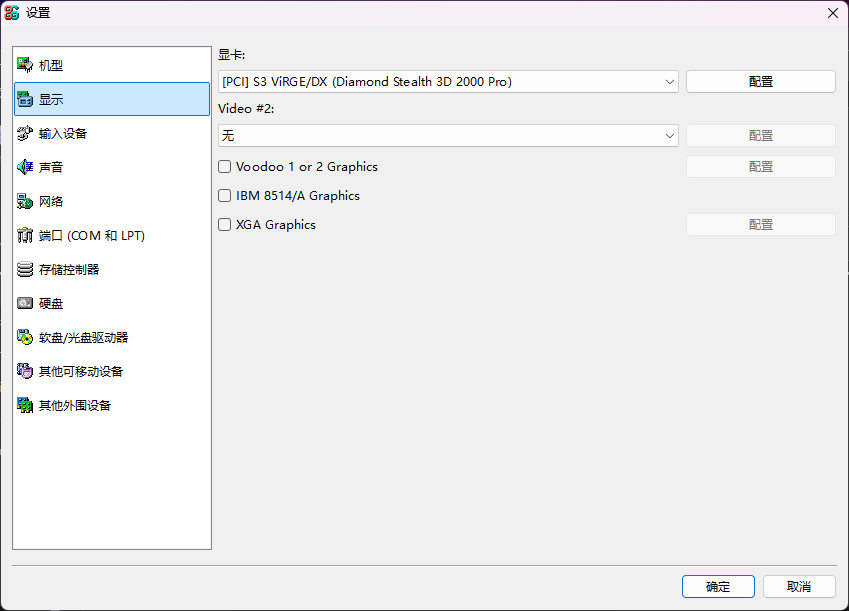Select 软盘/光盘驱动器 in the category list
The image size is (849, 611).
coord(83,337)
